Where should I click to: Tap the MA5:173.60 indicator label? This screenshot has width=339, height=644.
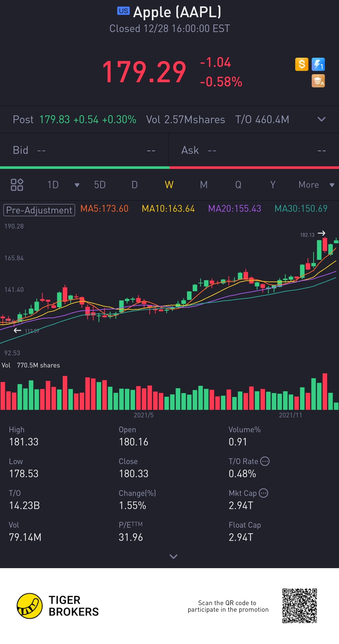point(105,208)
